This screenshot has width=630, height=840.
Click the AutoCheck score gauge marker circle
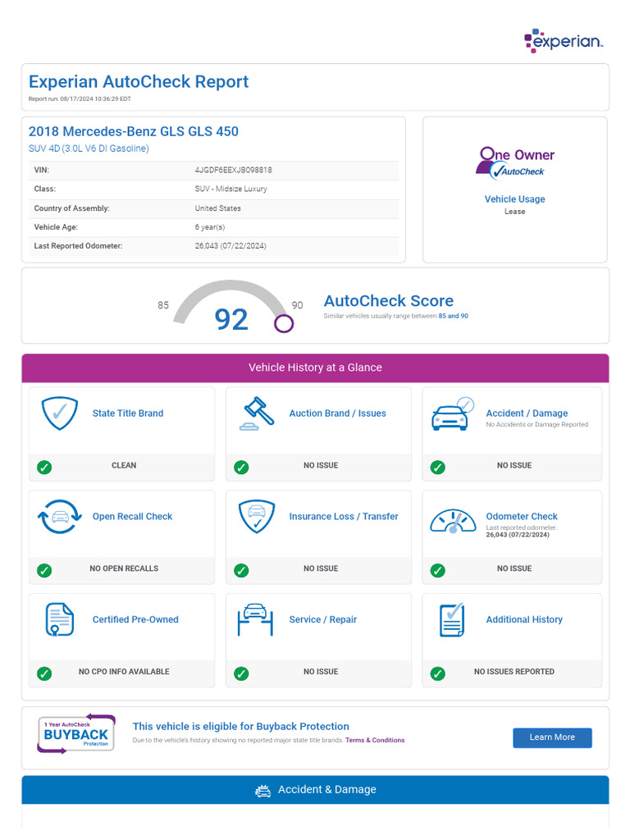284,323
